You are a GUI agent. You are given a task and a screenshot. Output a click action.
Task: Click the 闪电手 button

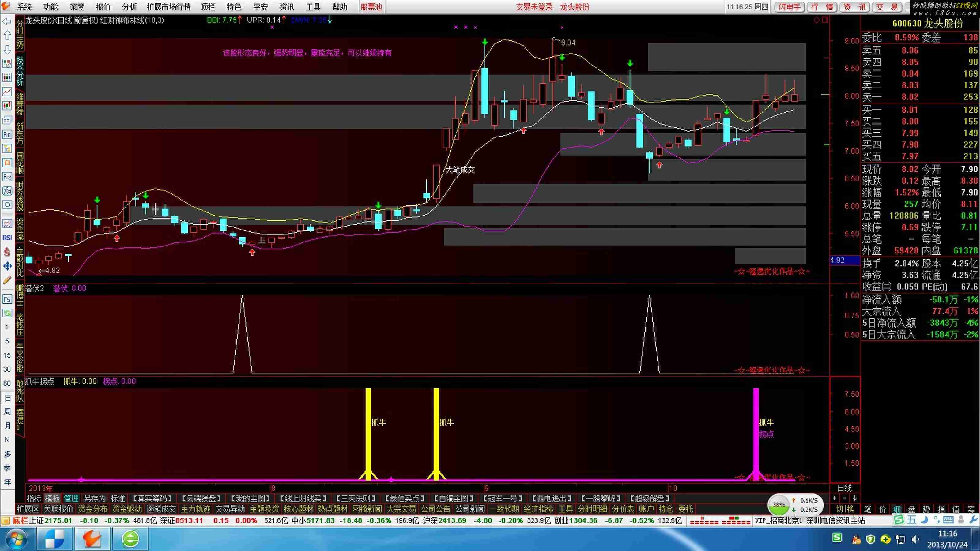(790, 7)
